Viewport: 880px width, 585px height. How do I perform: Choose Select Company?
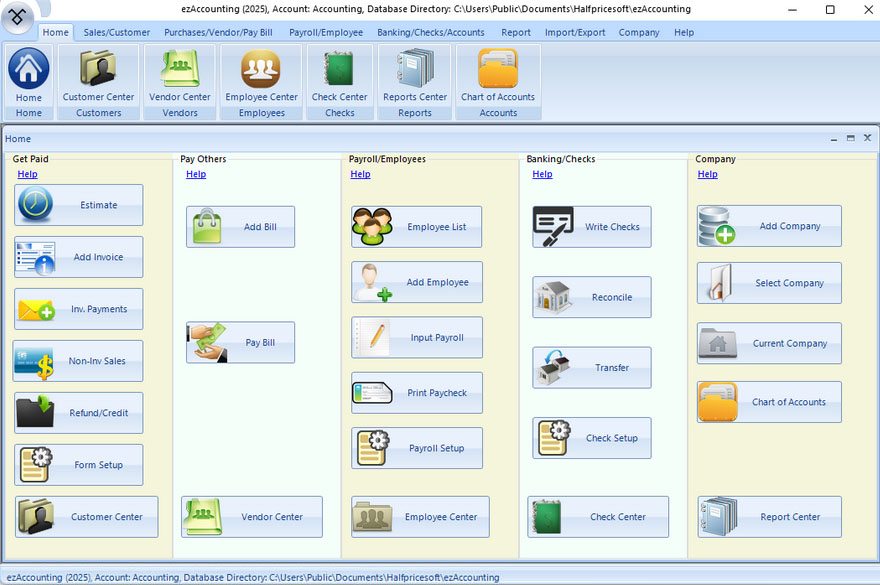(x=769, y=283)
